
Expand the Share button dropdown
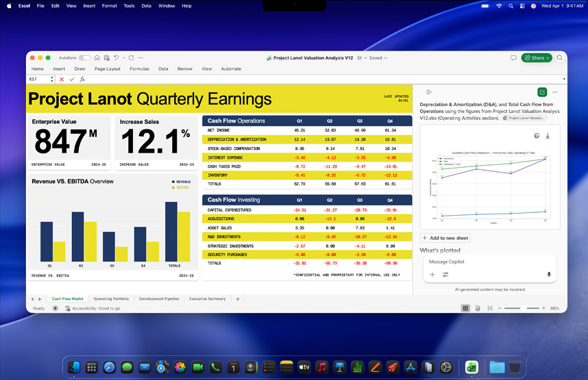[548, 58]
